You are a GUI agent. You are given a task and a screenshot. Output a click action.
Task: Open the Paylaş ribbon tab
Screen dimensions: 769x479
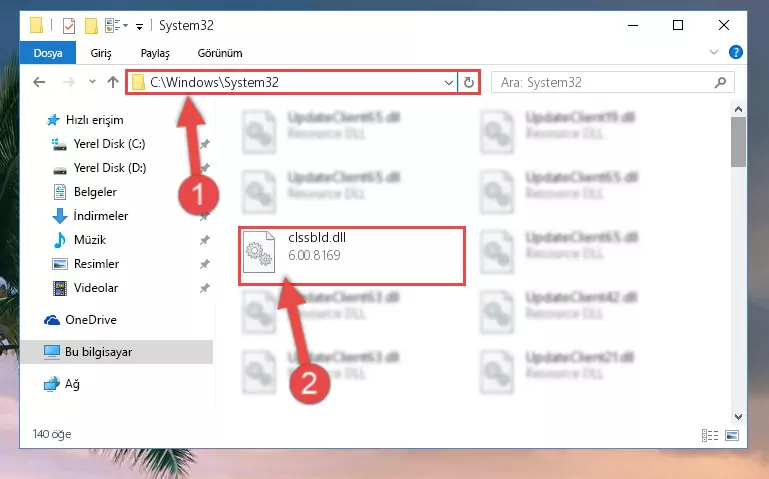pyautogui.click(x=155, y=53)
